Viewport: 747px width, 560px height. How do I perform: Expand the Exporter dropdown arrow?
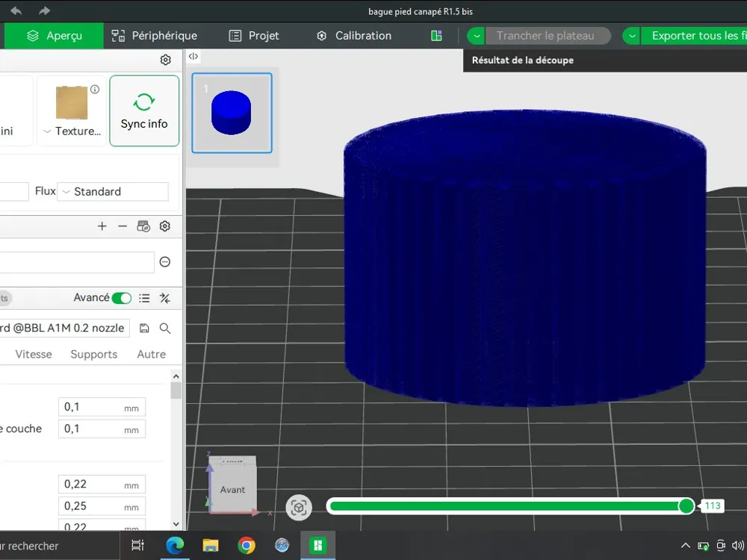point(632,36)
